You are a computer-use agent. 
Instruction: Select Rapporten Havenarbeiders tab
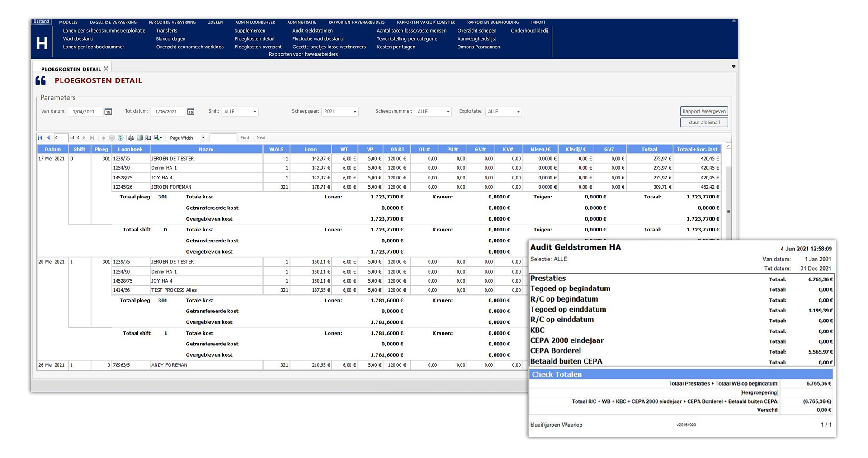356,22
